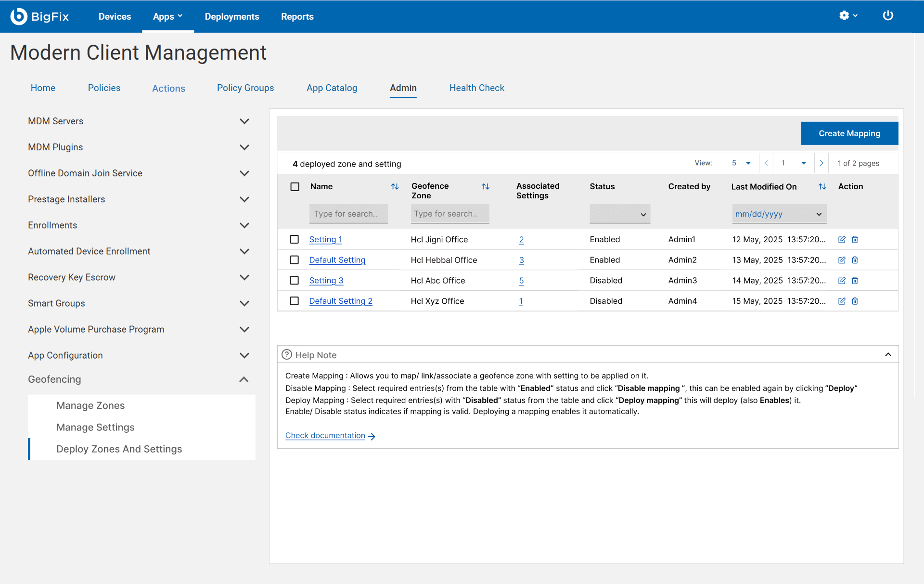The width and height of the screenshot is (924, 584).
Task: Focus the Geofence Zone search field
Action: 450,214
